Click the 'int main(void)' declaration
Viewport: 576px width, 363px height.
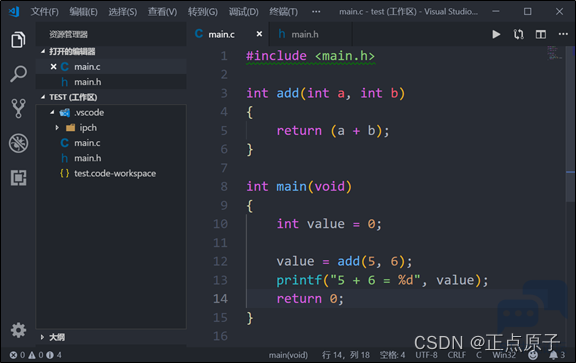[x=299, y=187]
